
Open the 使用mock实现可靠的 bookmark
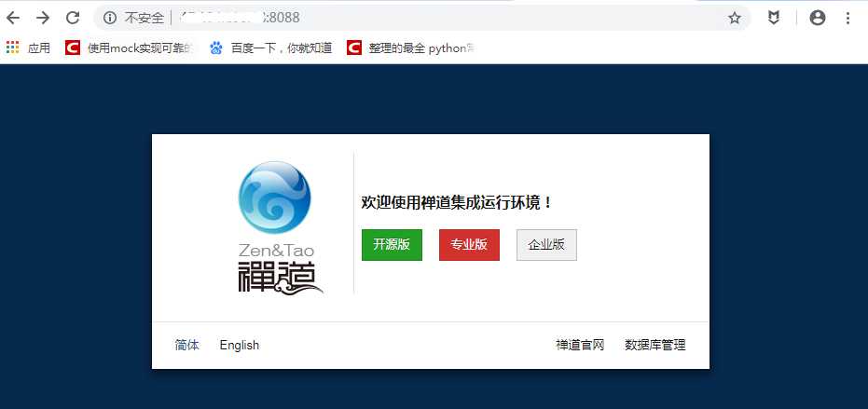(130, 48)
